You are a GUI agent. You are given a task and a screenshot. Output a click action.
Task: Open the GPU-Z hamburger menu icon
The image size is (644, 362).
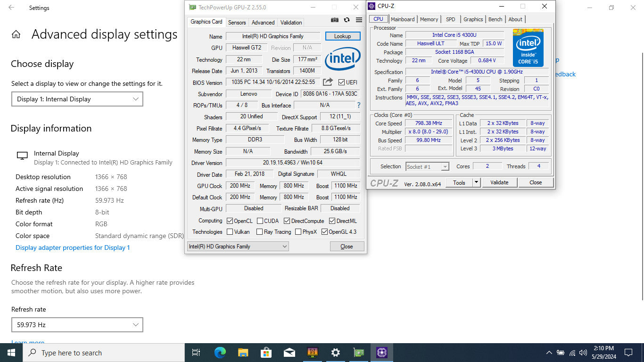tap(359, 20)
